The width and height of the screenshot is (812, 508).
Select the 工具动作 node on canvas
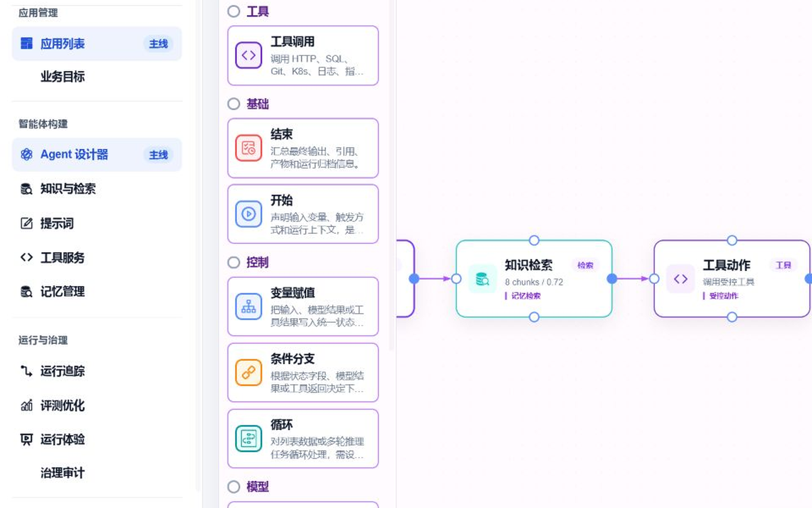[x=732, y=279]
